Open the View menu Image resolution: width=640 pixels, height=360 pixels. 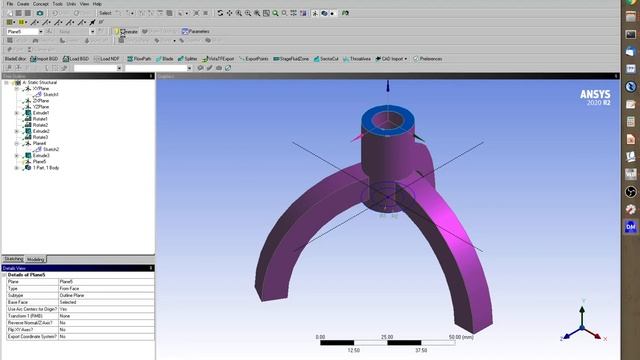(84, 4)
